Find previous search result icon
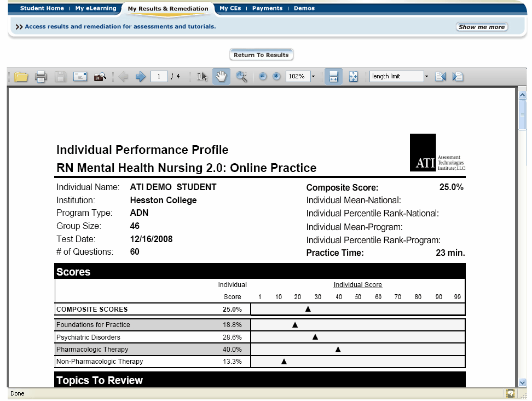 [x=441, y=77]
